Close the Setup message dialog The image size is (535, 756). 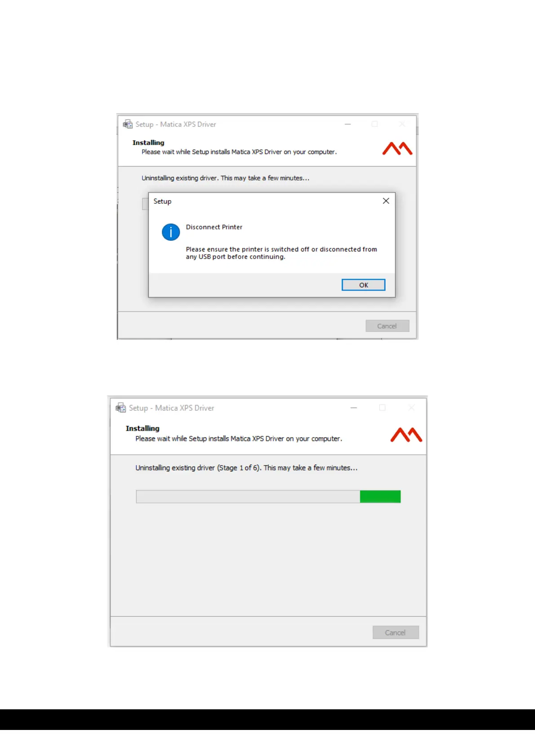pos(386,201)
